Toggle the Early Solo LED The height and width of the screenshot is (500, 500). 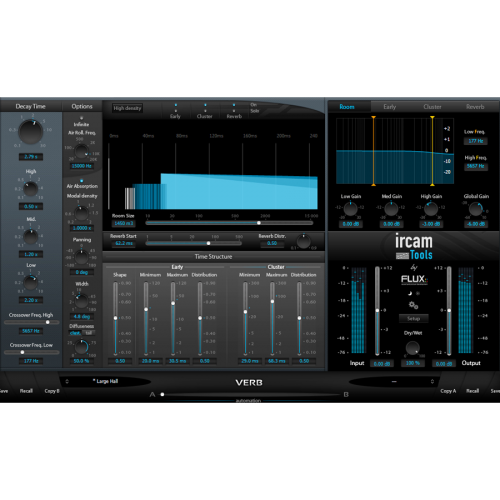click(176, 111)
